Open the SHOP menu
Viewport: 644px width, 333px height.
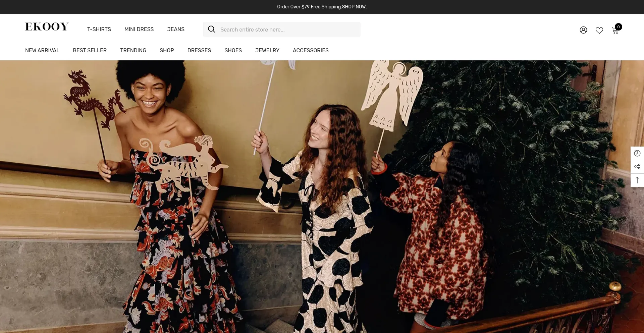pos(167,50)
